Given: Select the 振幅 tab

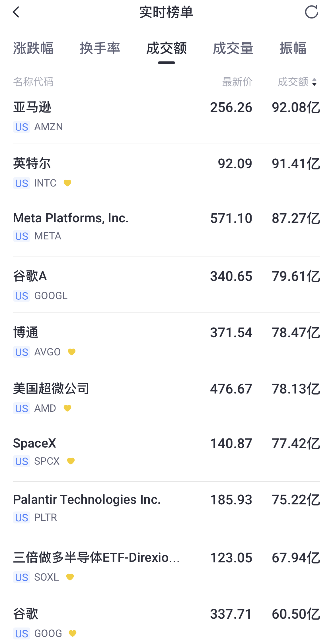Looking at the screenshot, I should pyautogui.click(x=293, y=48).
